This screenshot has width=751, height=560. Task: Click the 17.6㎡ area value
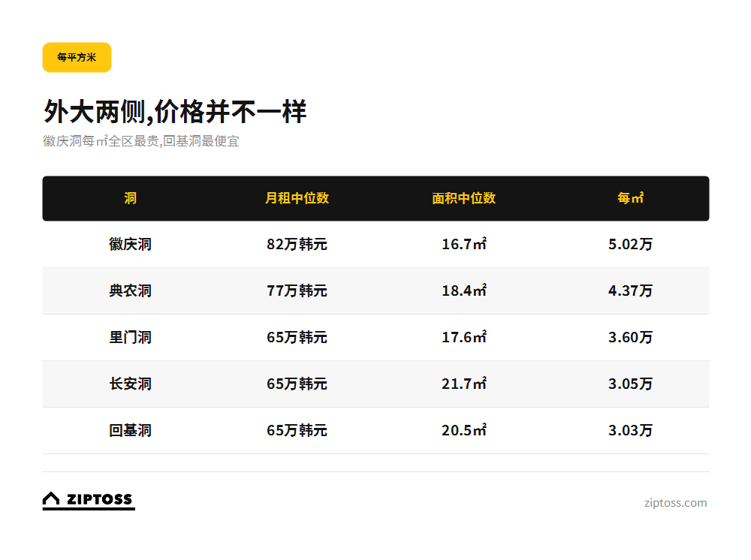pos(463,338)
